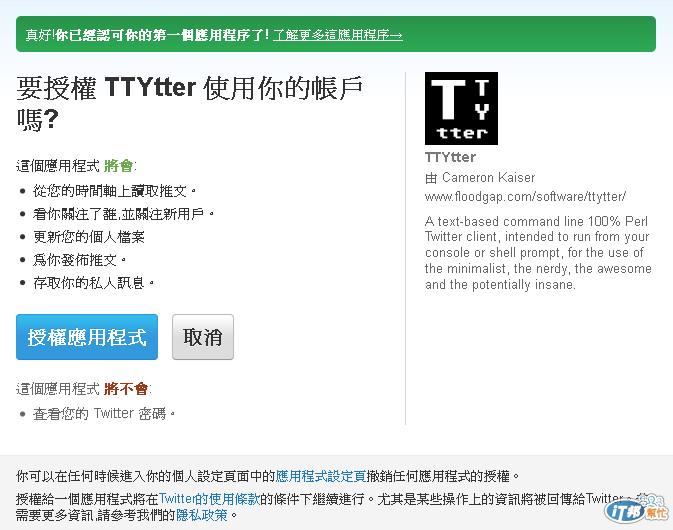Screen dimensions: 673x530
Task: Click the 為你發佈推文 permission item
Action: coord(79,260)
